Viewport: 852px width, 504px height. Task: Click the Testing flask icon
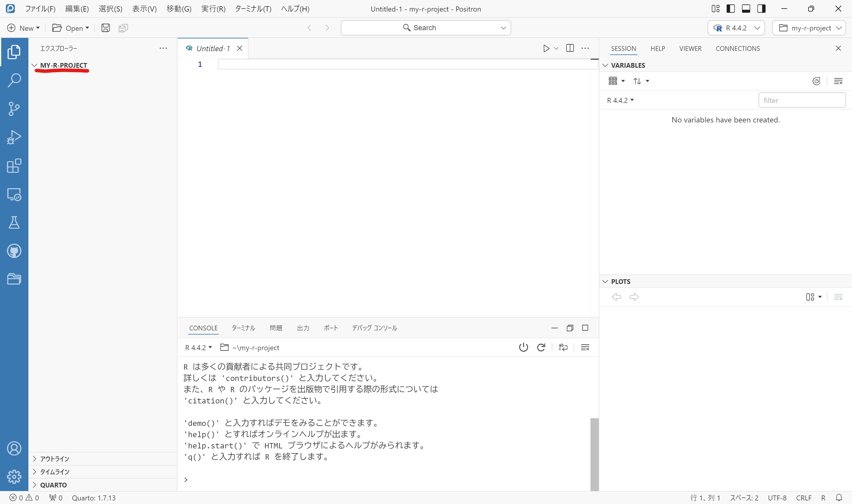click(x=14, y=222)
